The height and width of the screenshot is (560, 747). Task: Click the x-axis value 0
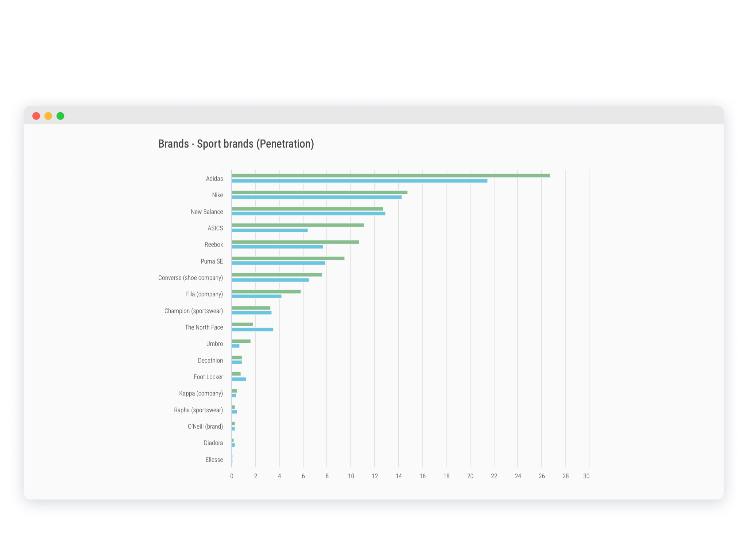(x=232, y=476)
